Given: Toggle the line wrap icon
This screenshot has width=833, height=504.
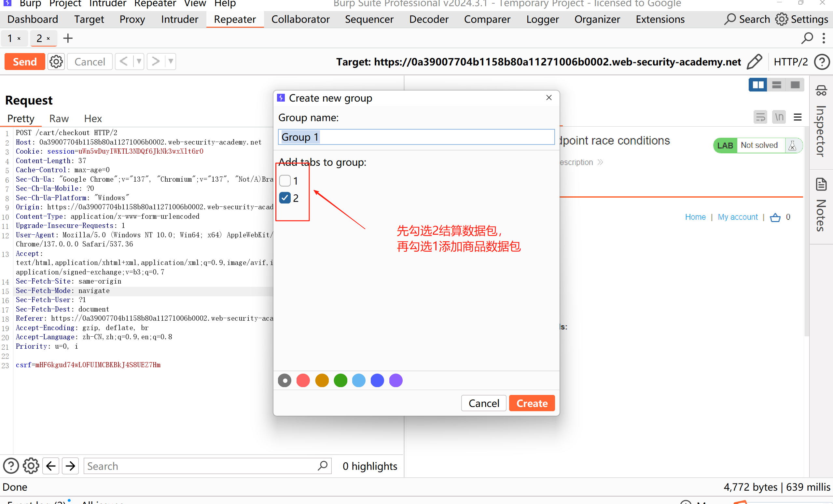Looking at the screenshot, I should coord(760,117).
